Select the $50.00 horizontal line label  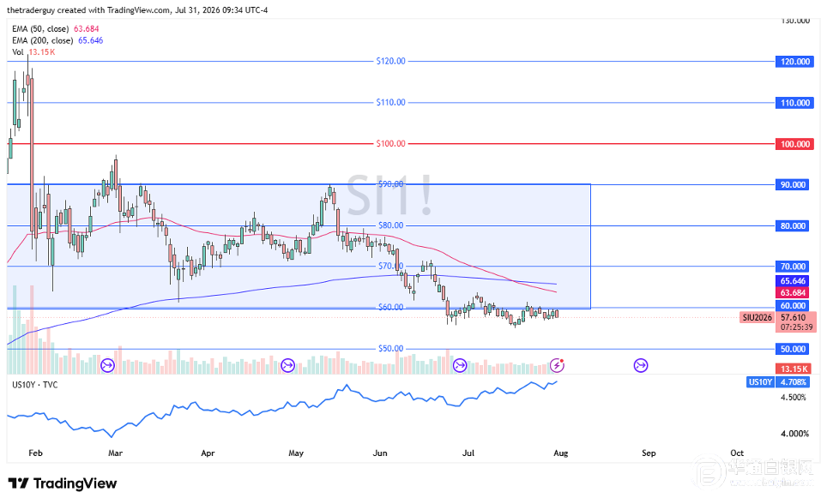[391, 349]
